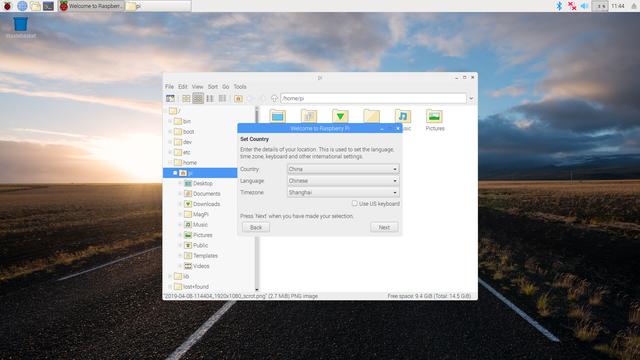Switch to Welcome to Raspberry taskbar window
640x360 pixels.
(x=91, y=6)
